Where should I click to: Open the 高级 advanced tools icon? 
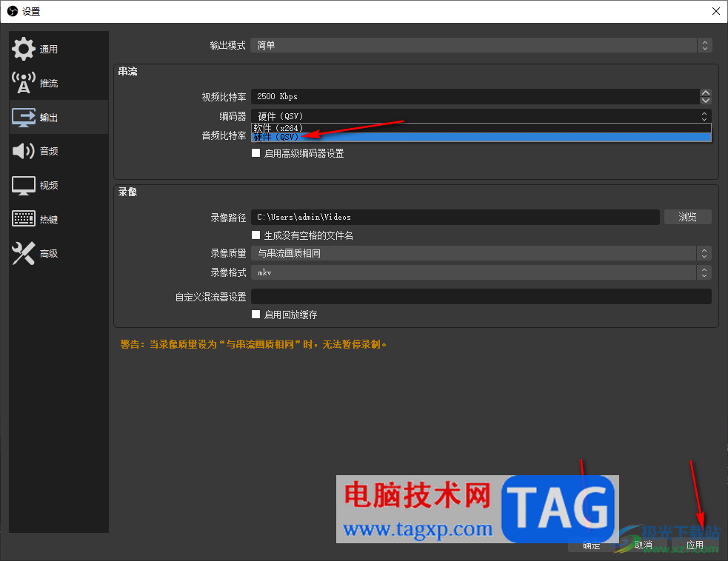point(23,253)
